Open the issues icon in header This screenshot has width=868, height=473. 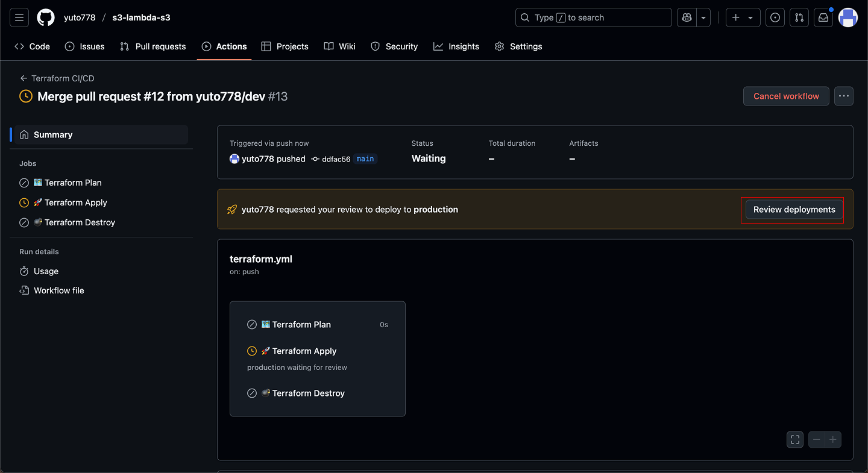[x=775, y=17]
